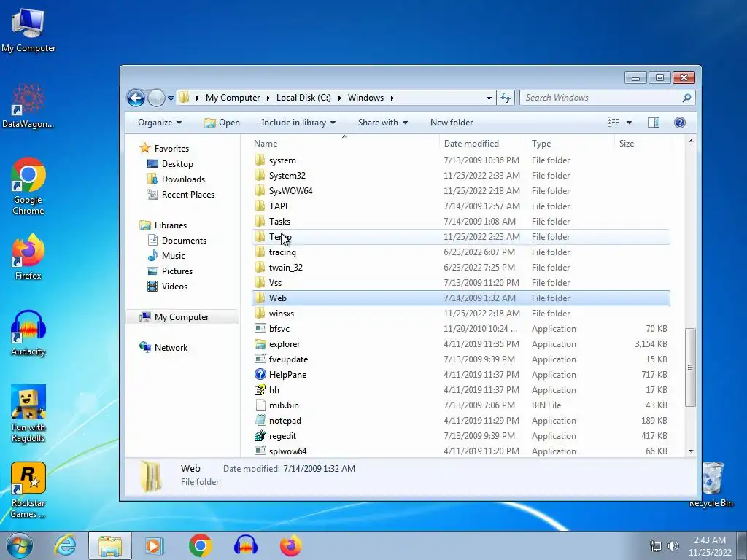Open the recent pages dropdown arrow
747x560 pixels.
(x=171, y=98)
